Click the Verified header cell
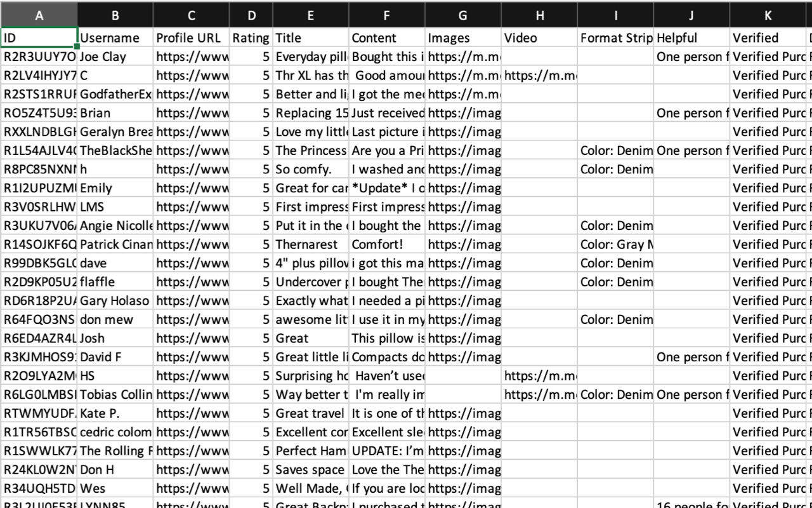Screen dimensions: 812x508 [x=768, y=38]
